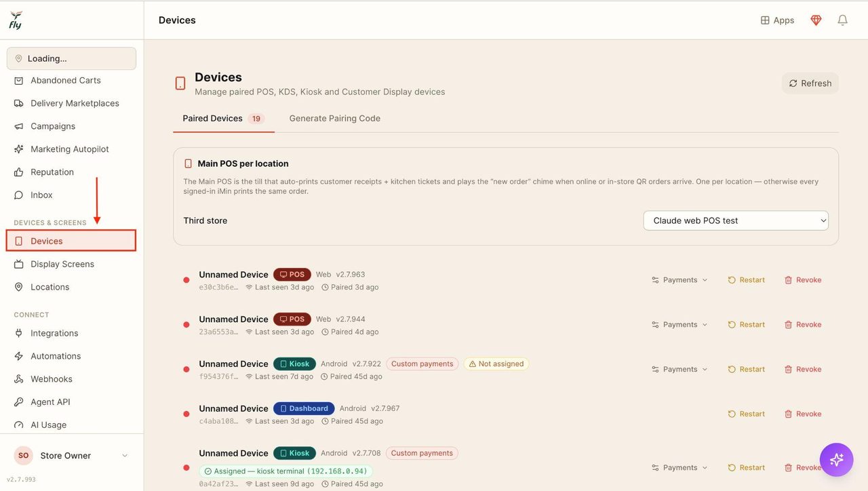Viewport: 868px width, 491px height.
Task: Click the orange Devices heading icon
Action: point(180,83)
